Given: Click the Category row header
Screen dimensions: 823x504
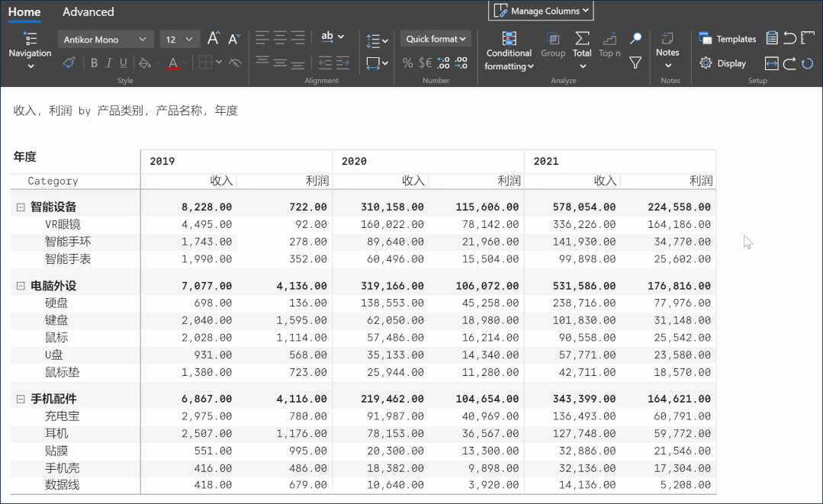Looking at the screenshot, I should pos(53,181).
